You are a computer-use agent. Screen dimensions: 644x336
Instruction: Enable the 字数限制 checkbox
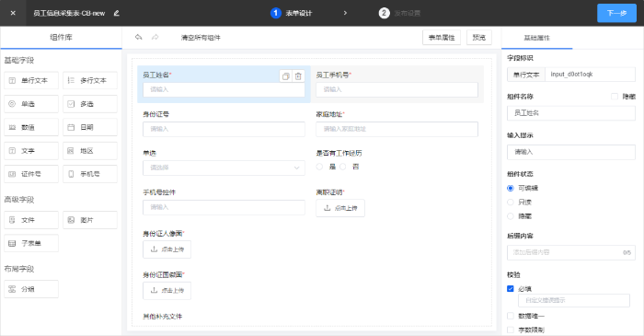pos(511,330)
